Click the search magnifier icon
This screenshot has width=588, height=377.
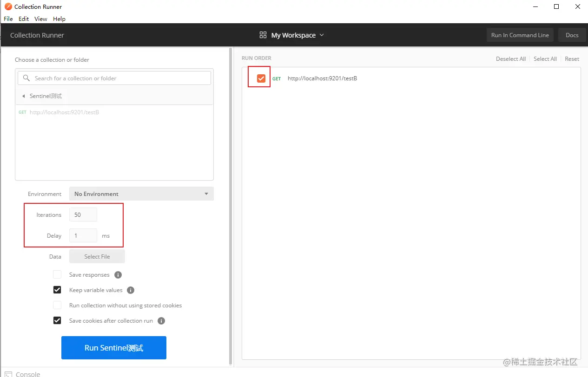[x=26, y=78]
